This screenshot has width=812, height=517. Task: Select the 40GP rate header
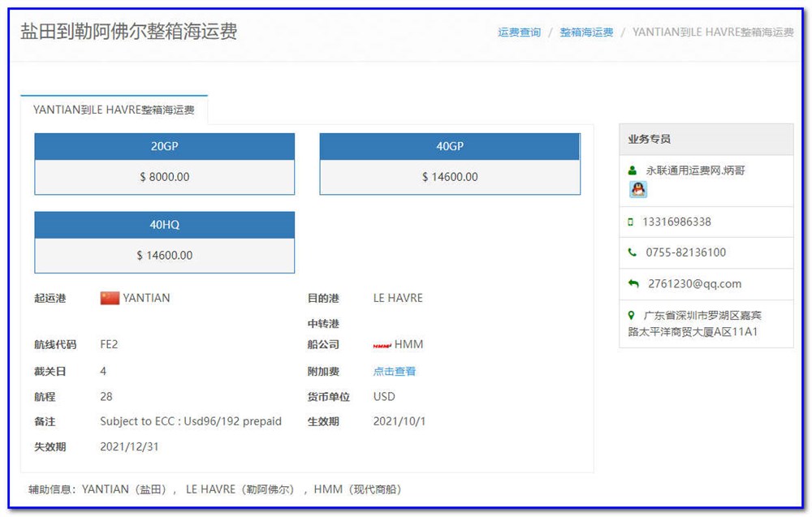450,147
